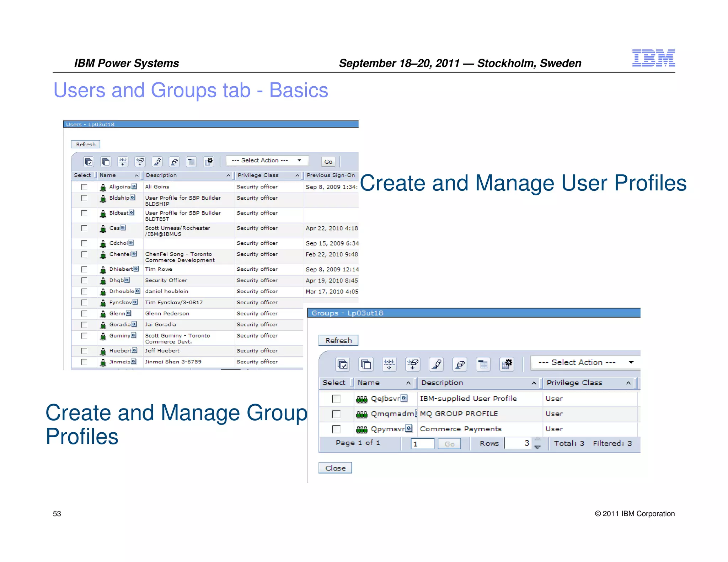Clear all sorts icon in Users toolbar
Screen dimensions: 728x562
click(174, 162)
